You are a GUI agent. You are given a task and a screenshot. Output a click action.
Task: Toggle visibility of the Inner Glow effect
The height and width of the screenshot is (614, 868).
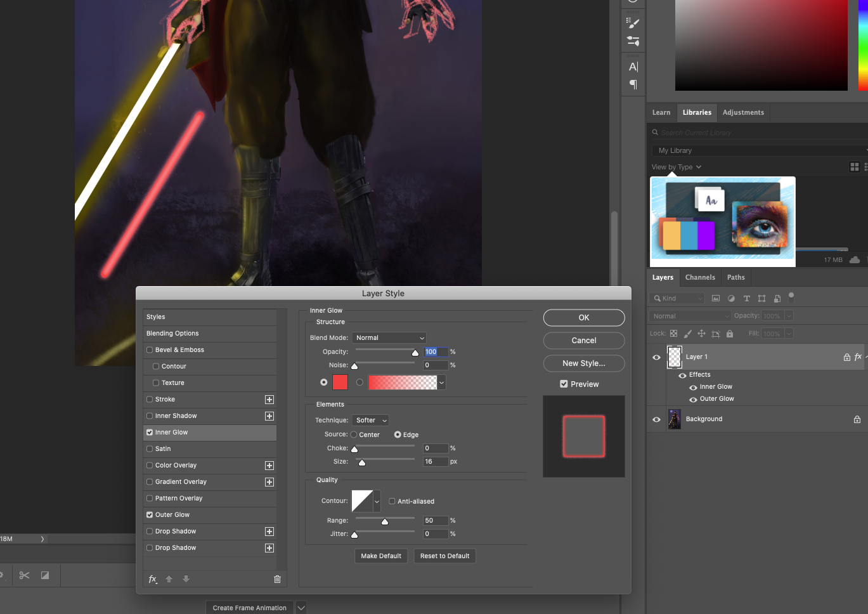click(x=693, y=388)
